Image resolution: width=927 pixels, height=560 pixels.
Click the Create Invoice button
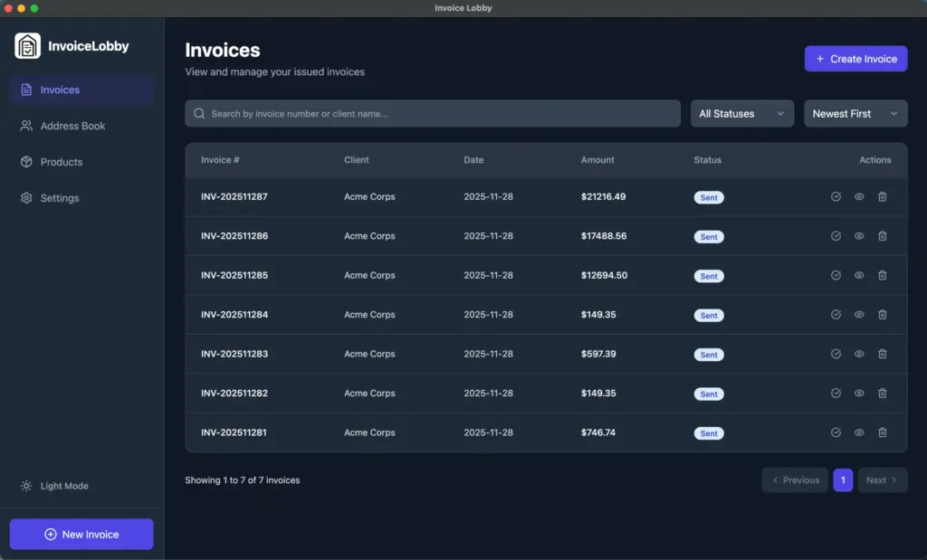(x=855, y=58)
